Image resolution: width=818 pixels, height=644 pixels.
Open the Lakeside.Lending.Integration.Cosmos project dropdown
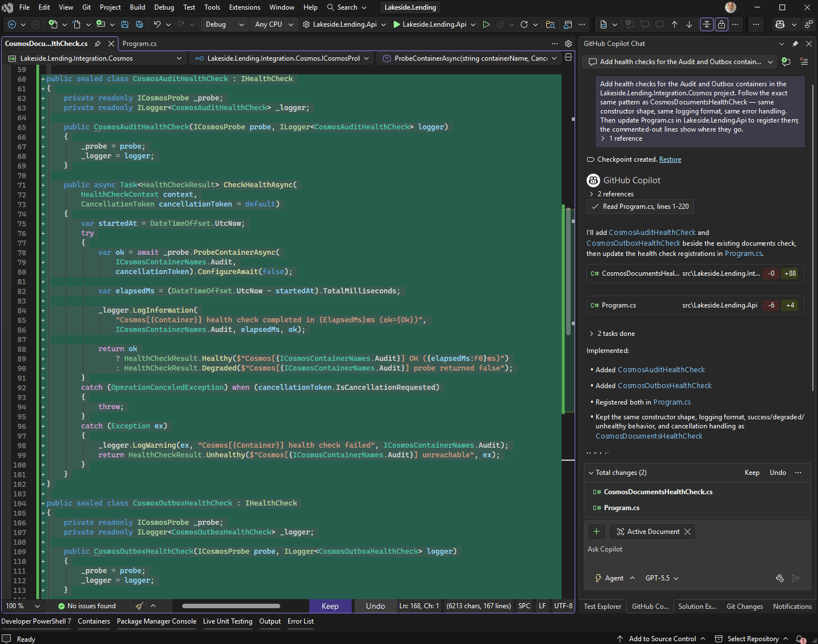coord(95,58)
